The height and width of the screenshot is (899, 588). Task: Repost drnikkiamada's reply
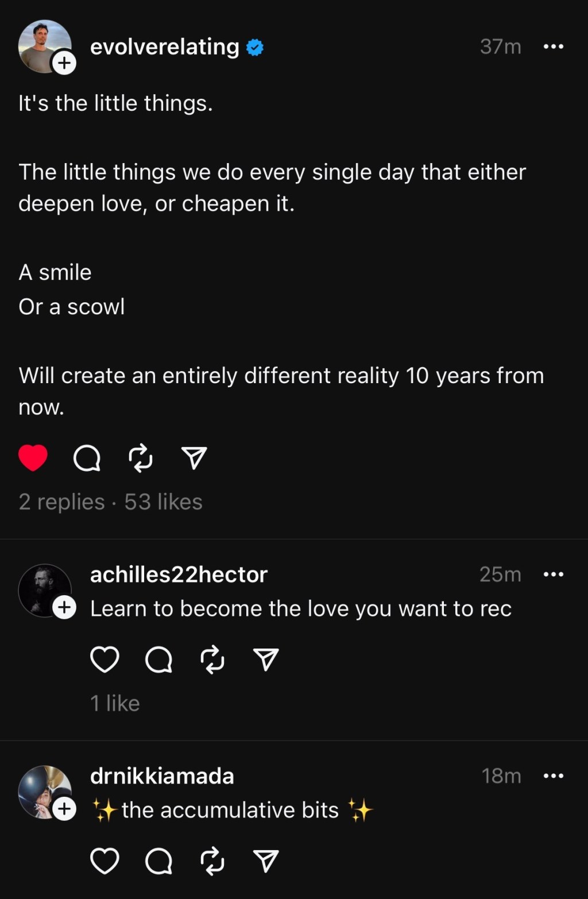tap(212, 861)
